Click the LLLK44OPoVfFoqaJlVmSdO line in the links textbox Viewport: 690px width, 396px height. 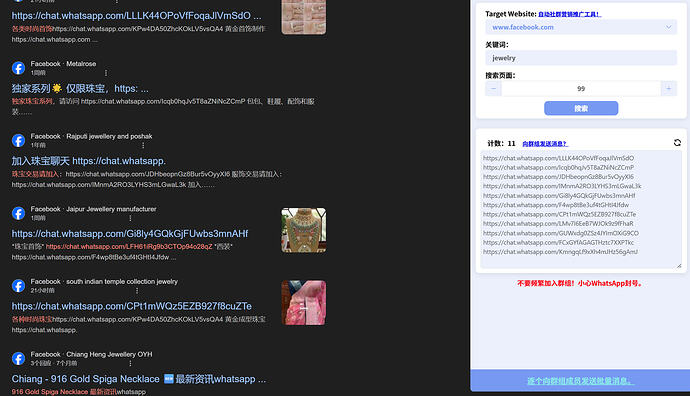tap(558, 158)
